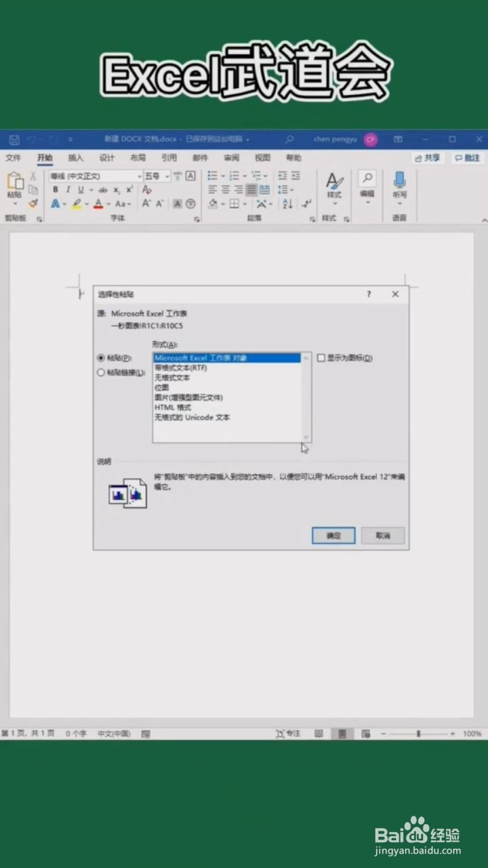Expand the font group dialog launcher
This screenshot has height=868, width=488.
tap(197, 219)
